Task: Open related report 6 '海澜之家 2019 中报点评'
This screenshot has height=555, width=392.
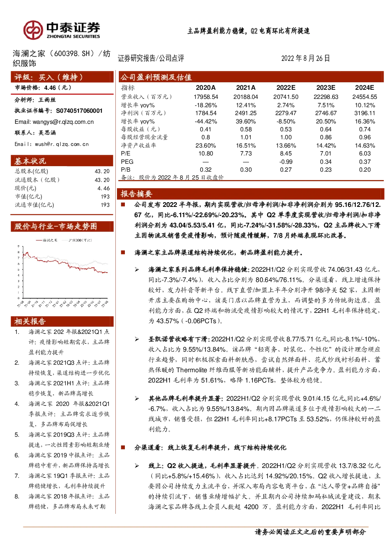Action: pyautogui.click(x=69, y=460)
